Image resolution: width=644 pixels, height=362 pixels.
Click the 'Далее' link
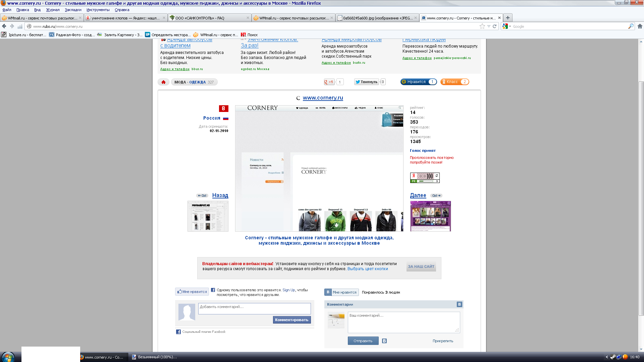click(418, 195)
